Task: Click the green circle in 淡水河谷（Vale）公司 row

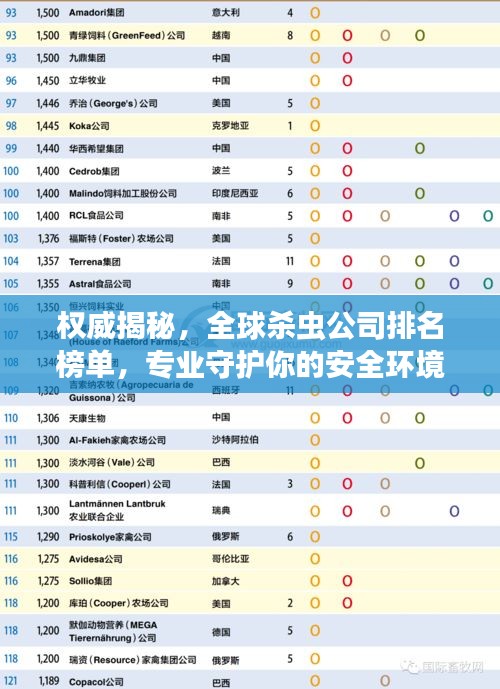Action: (x=420, y=463)
